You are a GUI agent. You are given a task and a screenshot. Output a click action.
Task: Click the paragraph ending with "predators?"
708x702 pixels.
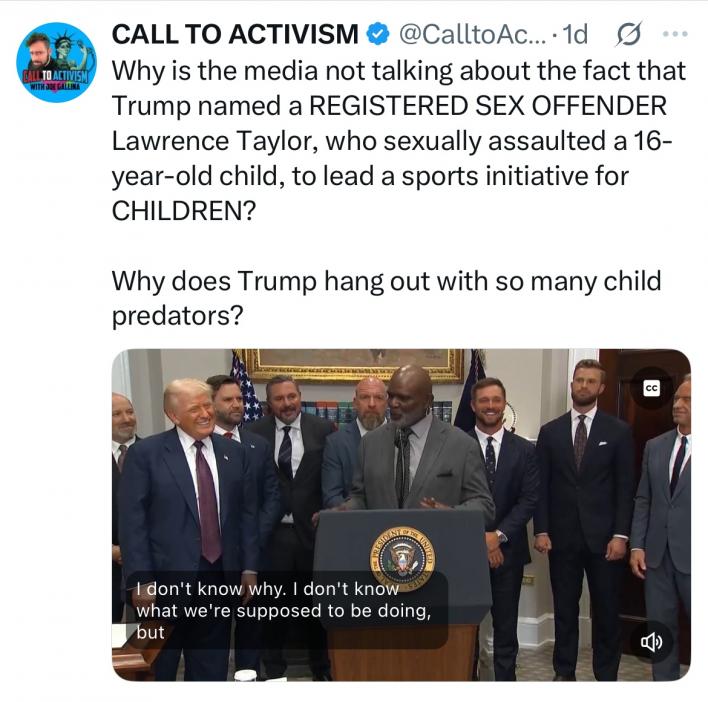tap(387, 298)
